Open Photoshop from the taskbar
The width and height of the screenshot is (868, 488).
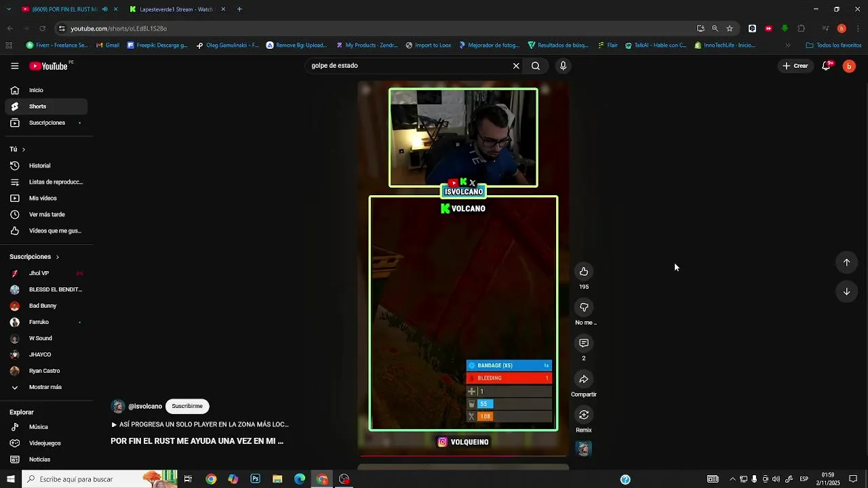255,479
